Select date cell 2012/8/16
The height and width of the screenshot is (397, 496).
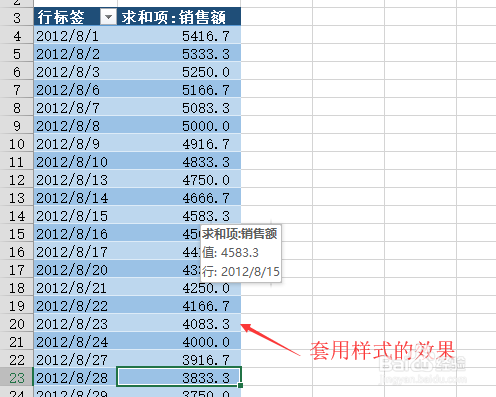(75, 234)
